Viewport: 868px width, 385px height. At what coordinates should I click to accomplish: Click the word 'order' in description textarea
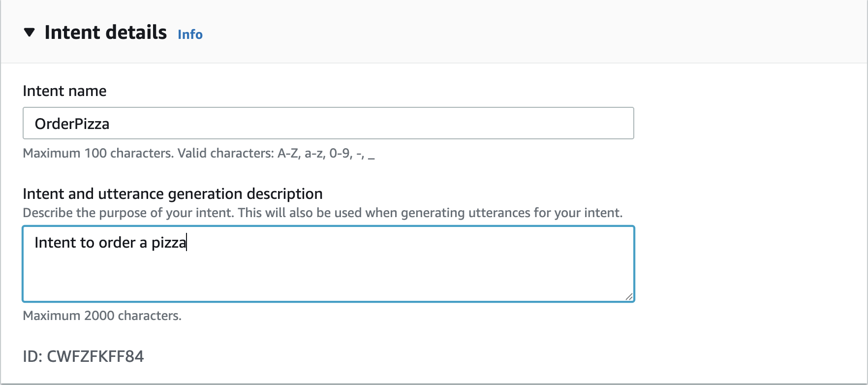click(x=117, y=243)
